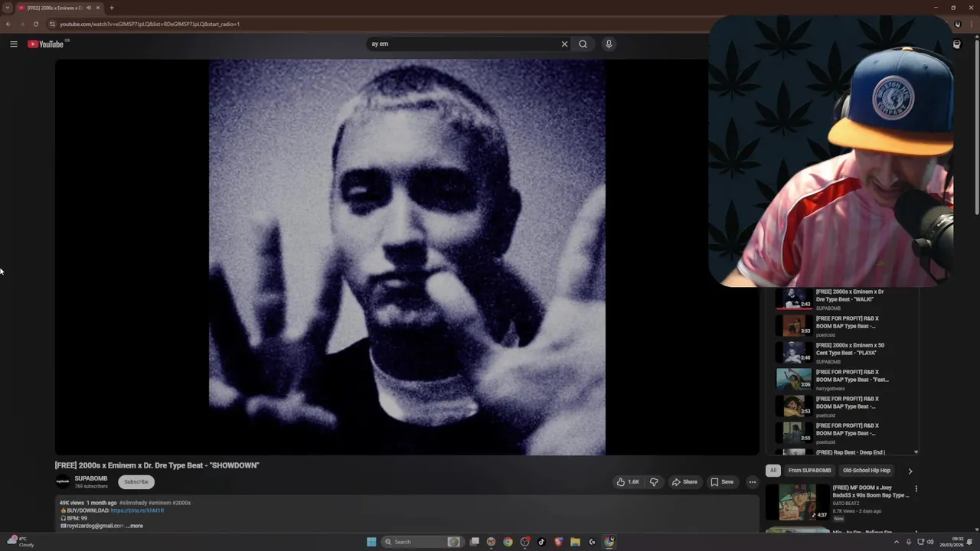Open the browser extension icon at toolbar right
This screenshot has width=980, height=551.
click(x=957, y=24)
